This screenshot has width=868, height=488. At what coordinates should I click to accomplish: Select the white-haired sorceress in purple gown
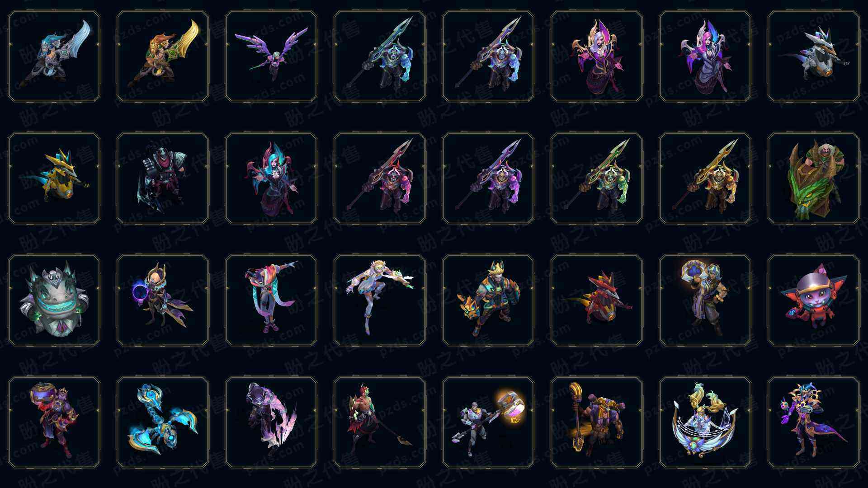click(x=597, y=56)
